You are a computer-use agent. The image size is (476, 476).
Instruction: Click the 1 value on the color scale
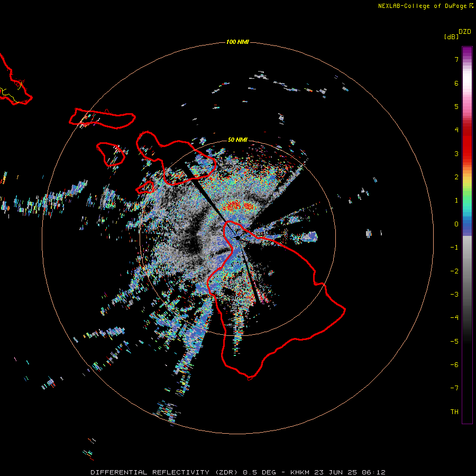[x=456, y=200]
